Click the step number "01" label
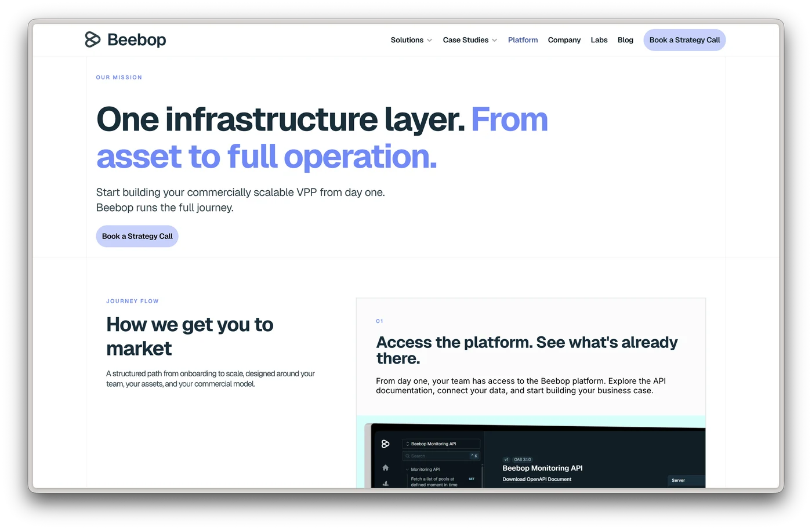Viewport: 812px width, 530px height. [380, 321]
